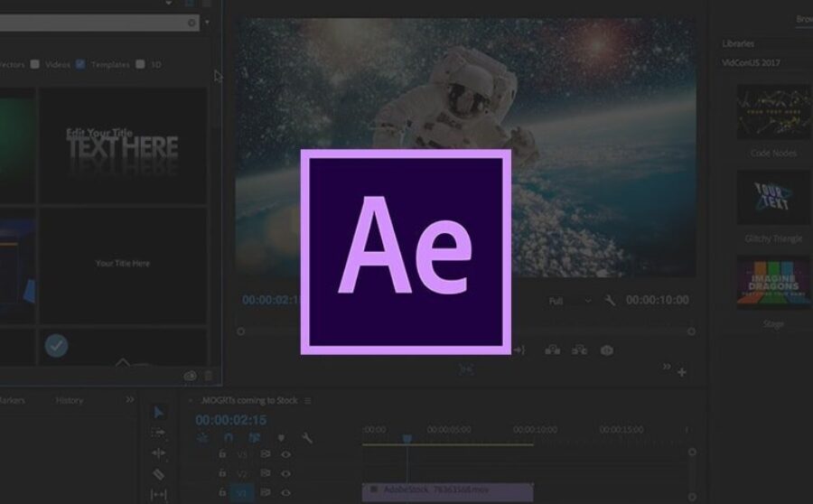Select the Selection arrow tool
Viewport: 813px width, 504px height.
click(159, 413)
